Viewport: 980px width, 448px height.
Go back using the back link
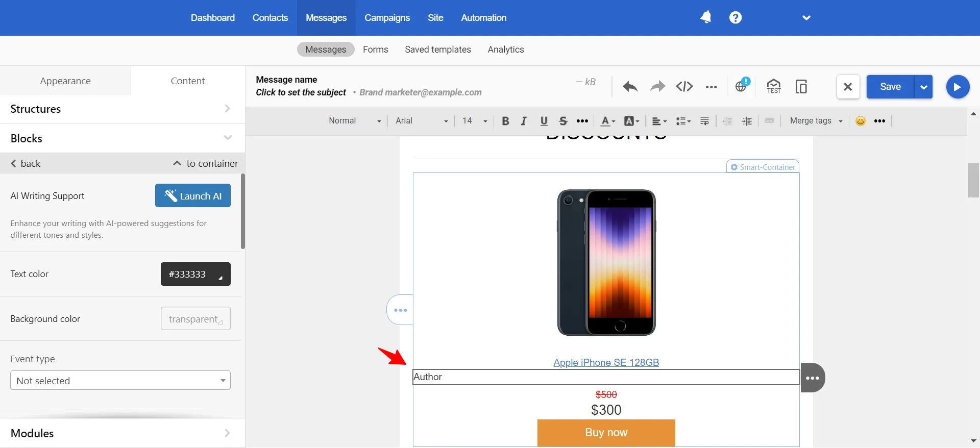[26, 163]
